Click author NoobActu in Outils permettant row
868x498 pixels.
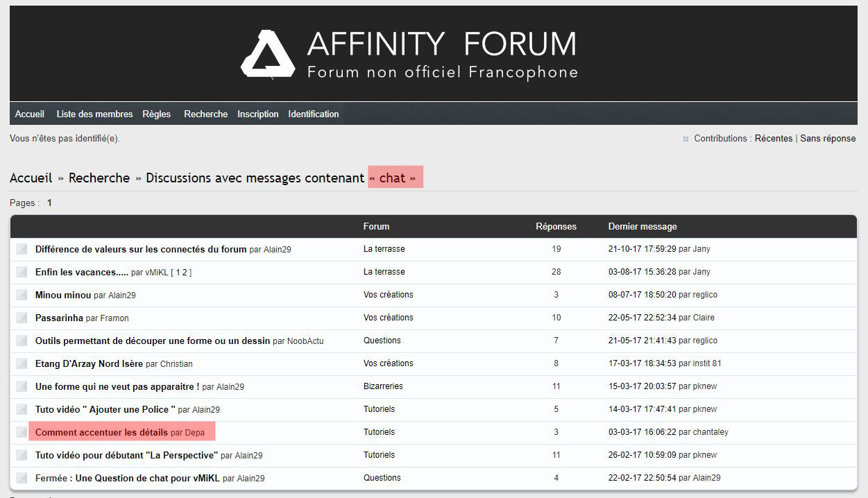click(x=305, y=341)
